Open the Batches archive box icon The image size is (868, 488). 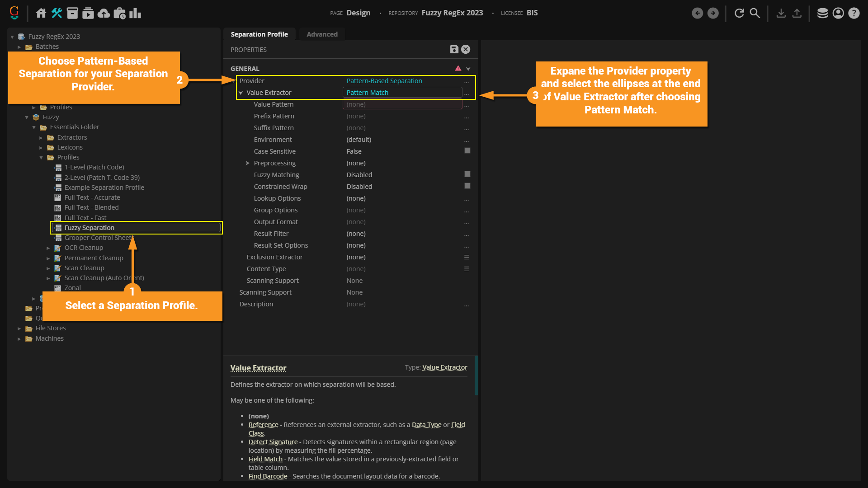click(72, 13)
